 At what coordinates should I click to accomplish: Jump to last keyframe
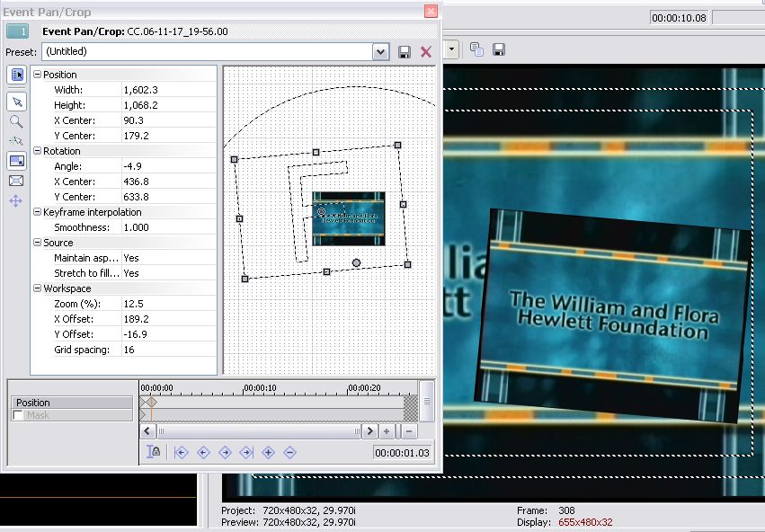[x=247, y=453]
